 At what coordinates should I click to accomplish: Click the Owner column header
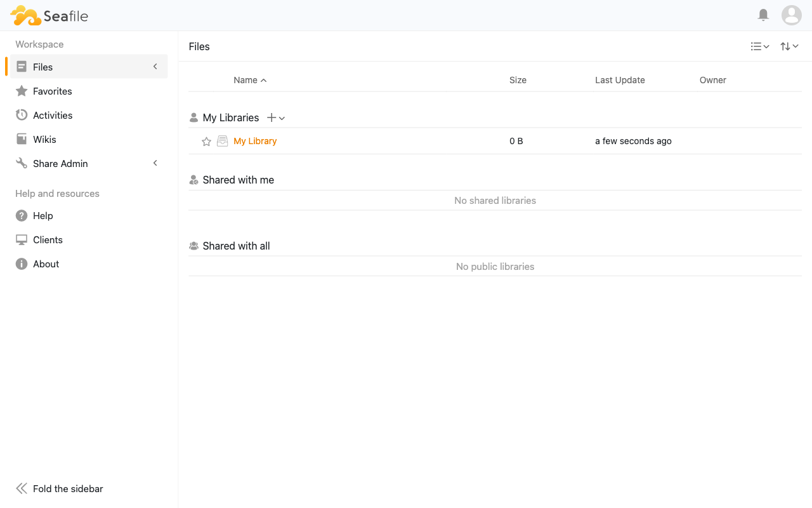[x=713, y=80]
